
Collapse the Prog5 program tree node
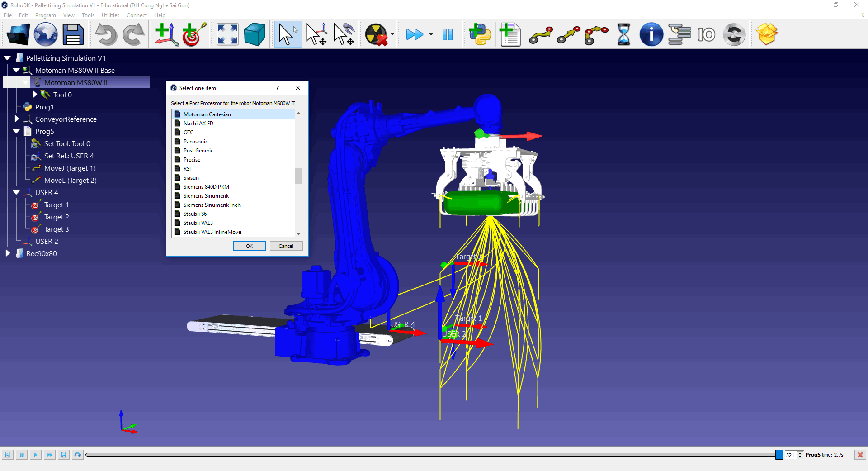pos(17,131)
